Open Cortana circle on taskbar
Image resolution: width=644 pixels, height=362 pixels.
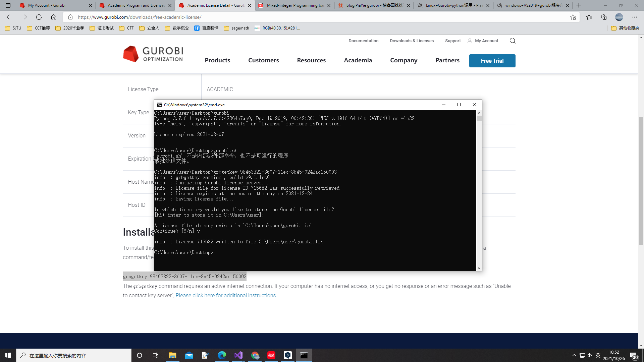[x=140, y=355]
